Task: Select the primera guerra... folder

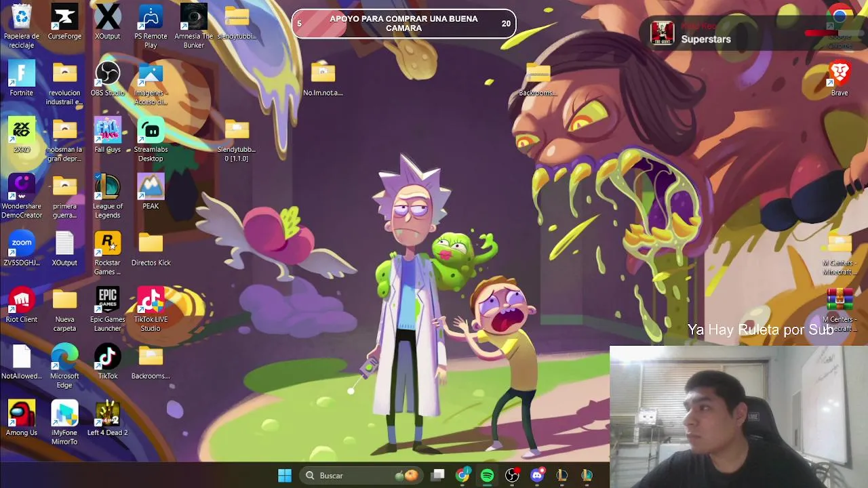Action: (64, 197)
